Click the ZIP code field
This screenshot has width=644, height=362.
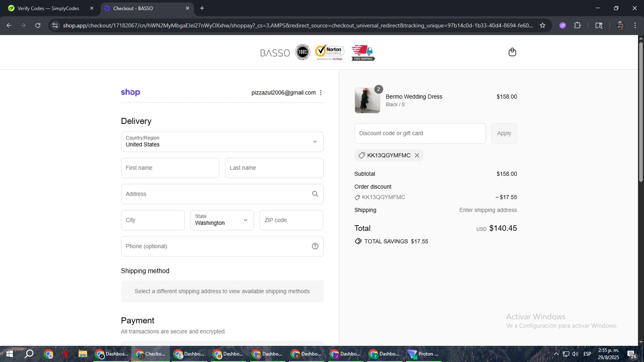[291, 220]
